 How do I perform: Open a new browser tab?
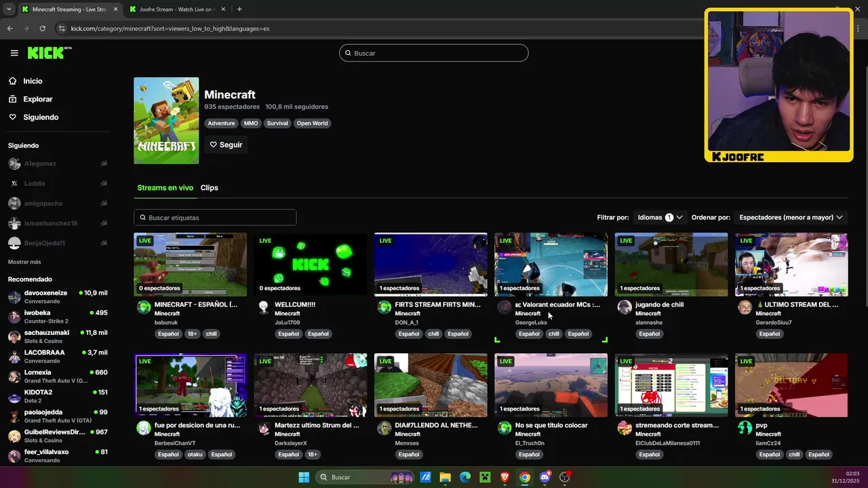click(239, 9)
